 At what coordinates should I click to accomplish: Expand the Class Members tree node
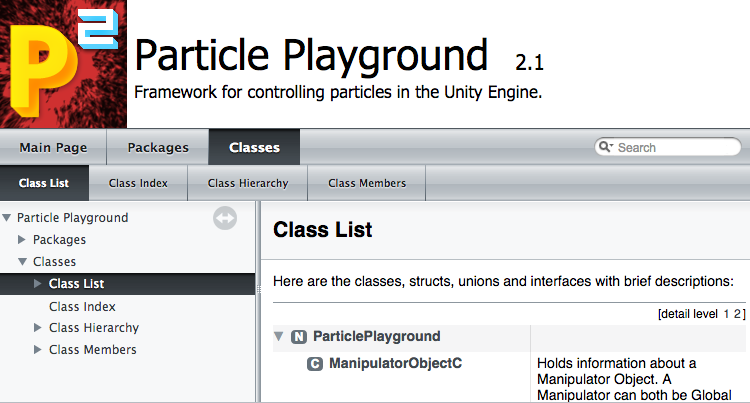(37, 349)
